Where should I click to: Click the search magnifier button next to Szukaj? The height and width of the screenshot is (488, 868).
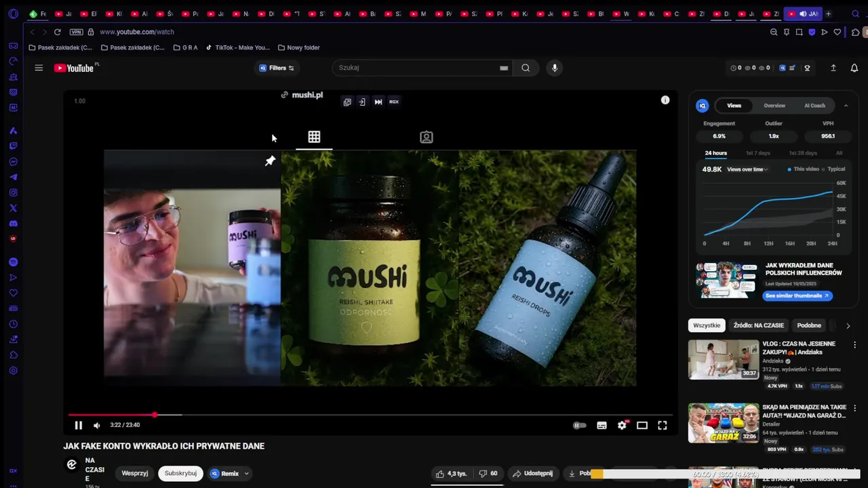pyautogui.click(x=526, y=68)
